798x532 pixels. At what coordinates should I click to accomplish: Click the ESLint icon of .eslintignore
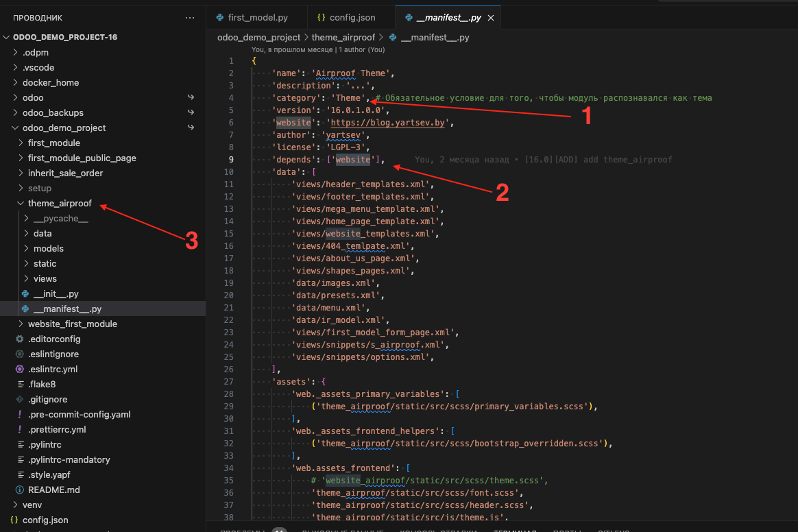pos(20,354)
